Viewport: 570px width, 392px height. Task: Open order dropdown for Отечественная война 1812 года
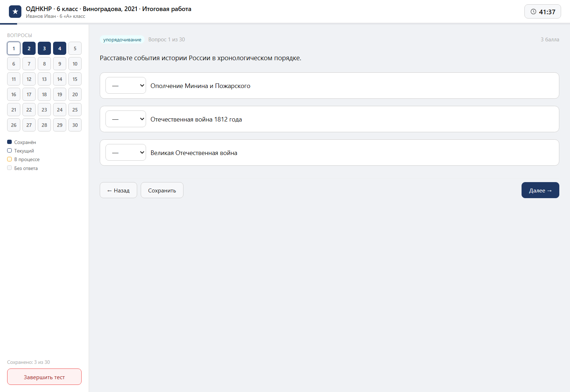(126, 119)
